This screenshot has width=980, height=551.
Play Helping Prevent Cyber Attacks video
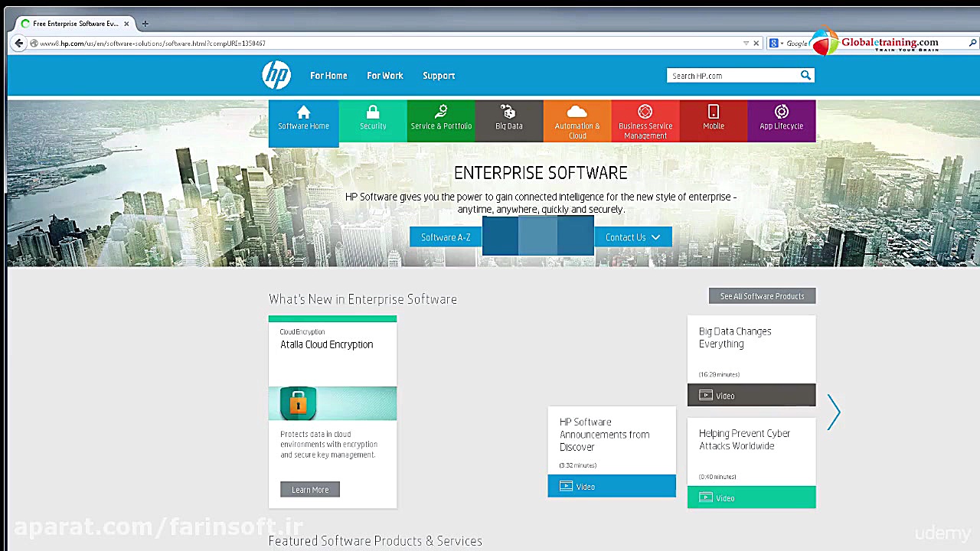pyautogui.click(x=751, y=497)
